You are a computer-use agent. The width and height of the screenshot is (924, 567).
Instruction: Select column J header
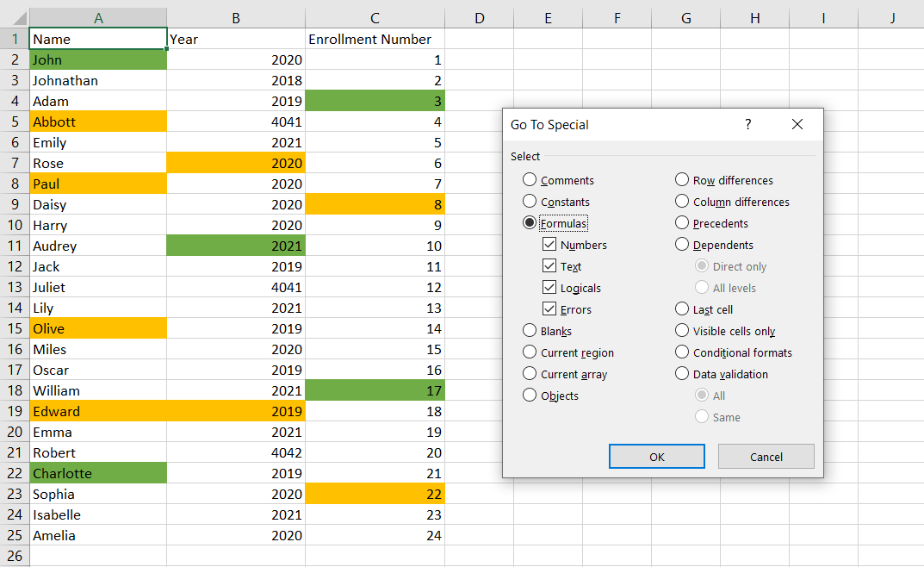pyautogui.click(x=892, y=18)
